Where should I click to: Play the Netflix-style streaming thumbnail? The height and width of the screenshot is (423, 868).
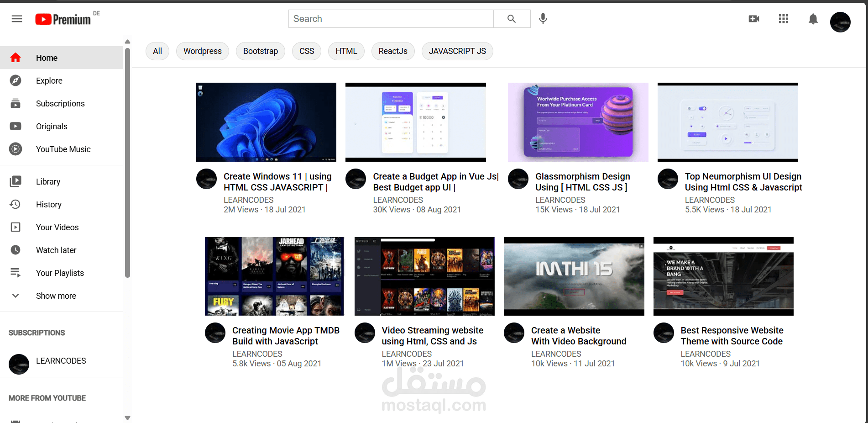[x=424, y=276]
